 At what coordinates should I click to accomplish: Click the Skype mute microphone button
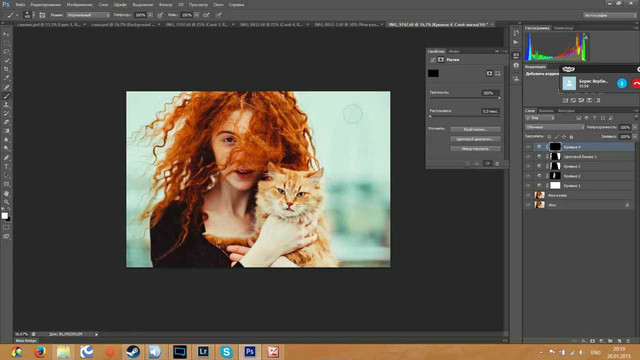point(622,83)
